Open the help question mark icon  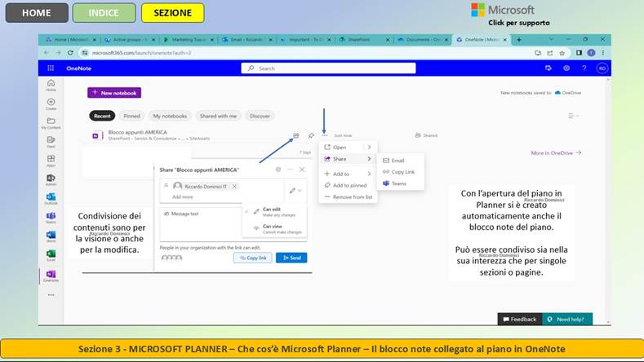[584, 68]
